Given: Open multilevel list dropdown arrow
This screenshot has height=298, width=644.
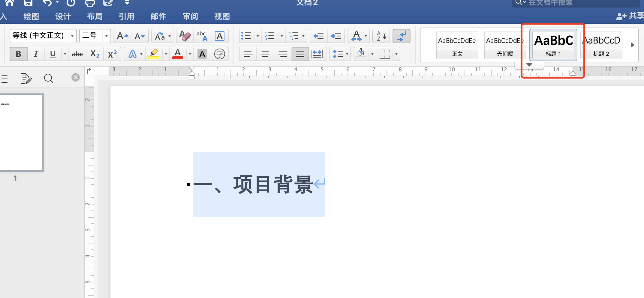Looking at the screenshot, I should pos(303,36).
